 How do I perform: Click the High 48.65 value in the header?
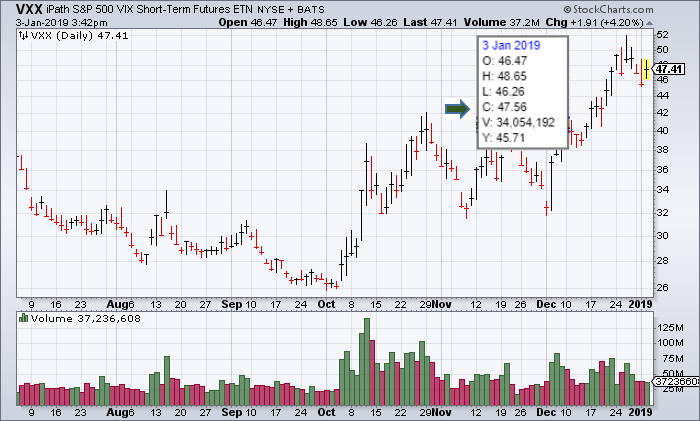pos(310,22)
